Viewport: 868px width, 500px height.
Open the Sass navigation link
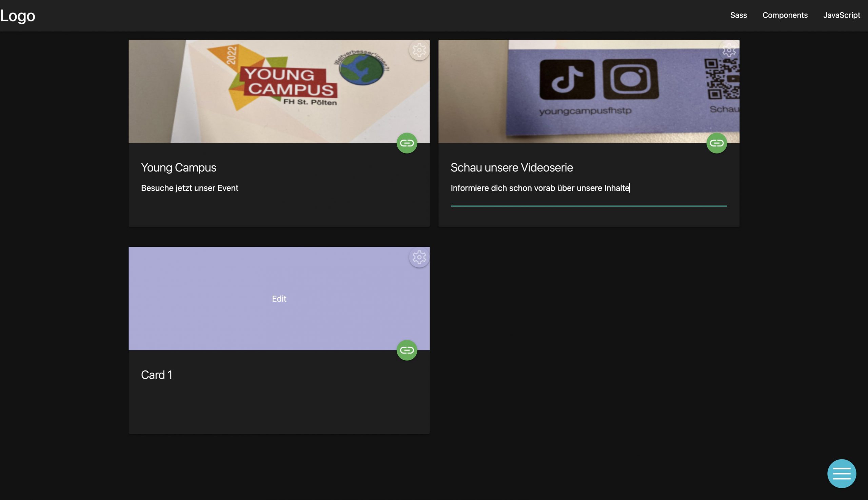pyautogui.click(x=738, y=15)
